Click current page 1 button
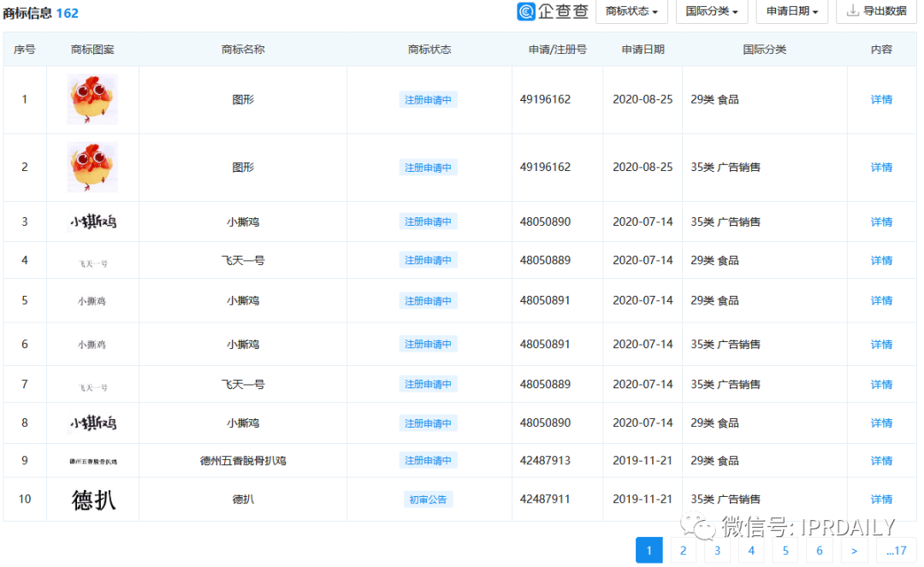 coord(649,551)
